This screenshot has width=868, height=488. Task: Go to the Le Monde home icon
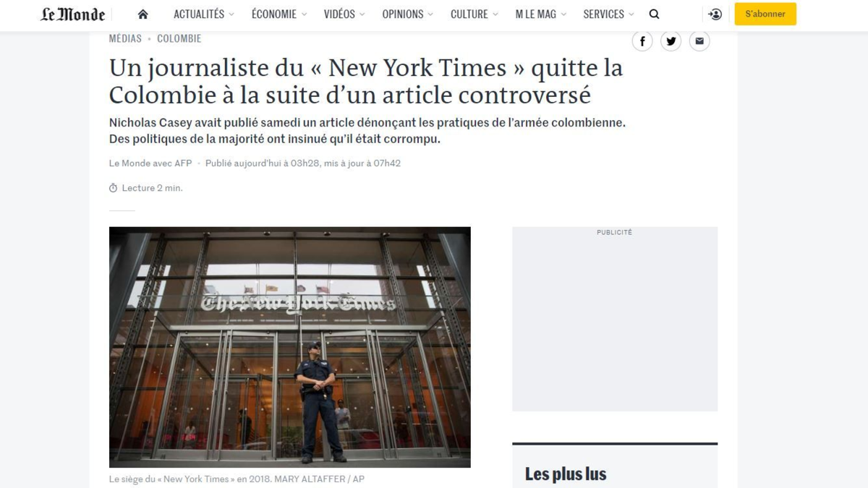[x=142, y=14]
